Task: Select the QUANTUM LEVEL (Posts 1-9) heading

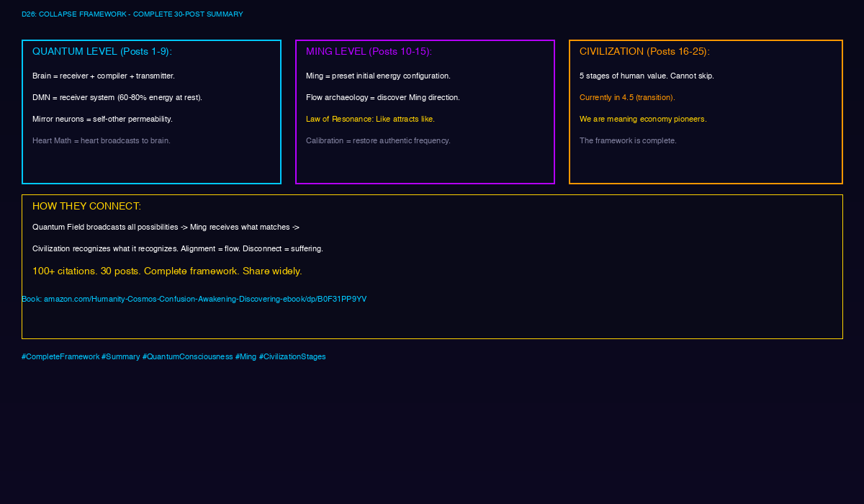Action: click(x=102, y=52)
